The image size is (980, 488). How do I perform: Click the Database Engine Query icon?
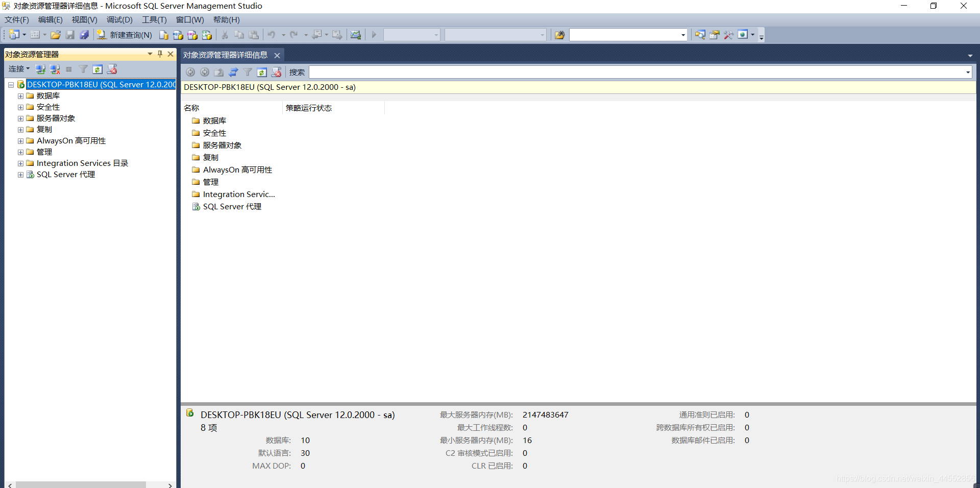click(163, 35)
